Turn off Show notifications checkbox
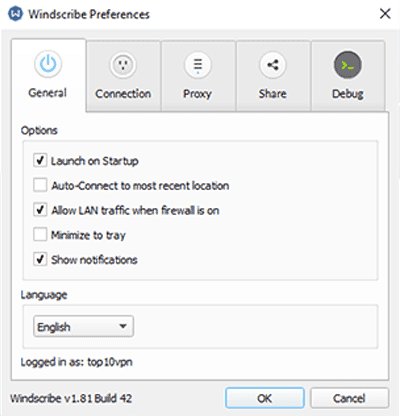This screenshot has width=400, height=416. 40,259
